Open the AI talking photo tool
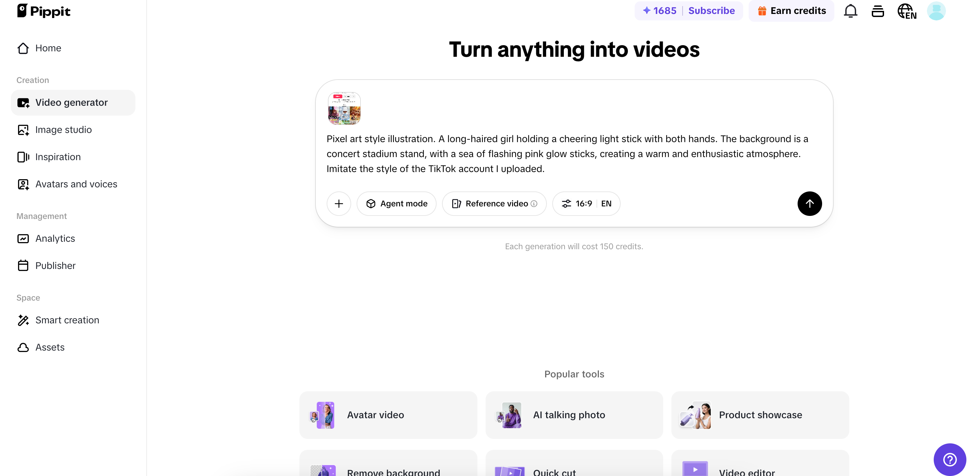Viewport: 980px width, 476px height. [574, 415]
